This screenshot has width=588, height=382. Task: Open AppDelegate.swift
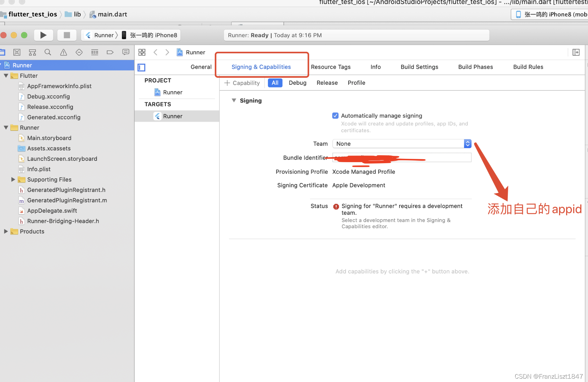[x=52, y=211]
